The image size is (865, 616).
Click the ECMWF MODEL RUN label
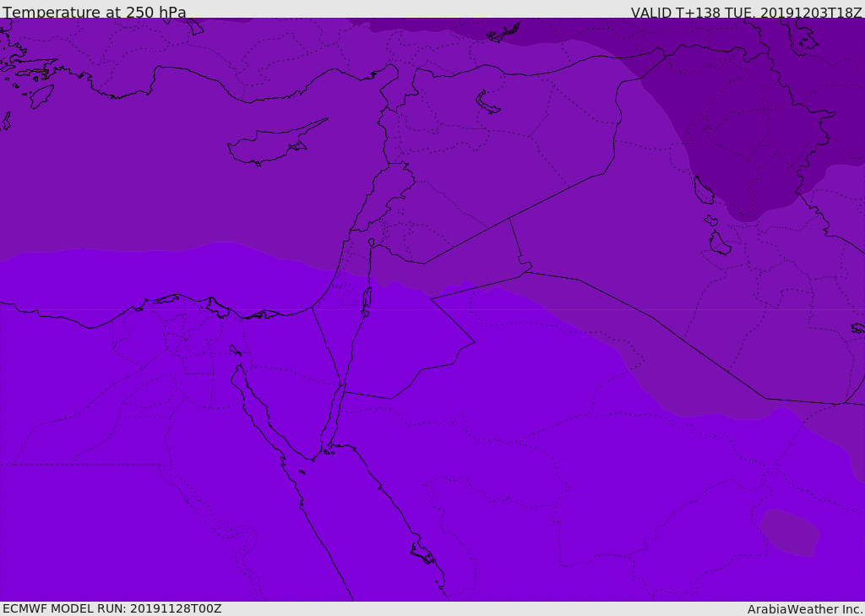tap(112, 608)
